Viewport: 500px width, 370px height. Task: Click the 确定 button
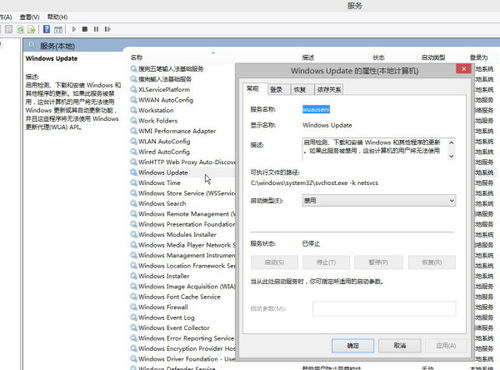[353, 346]
